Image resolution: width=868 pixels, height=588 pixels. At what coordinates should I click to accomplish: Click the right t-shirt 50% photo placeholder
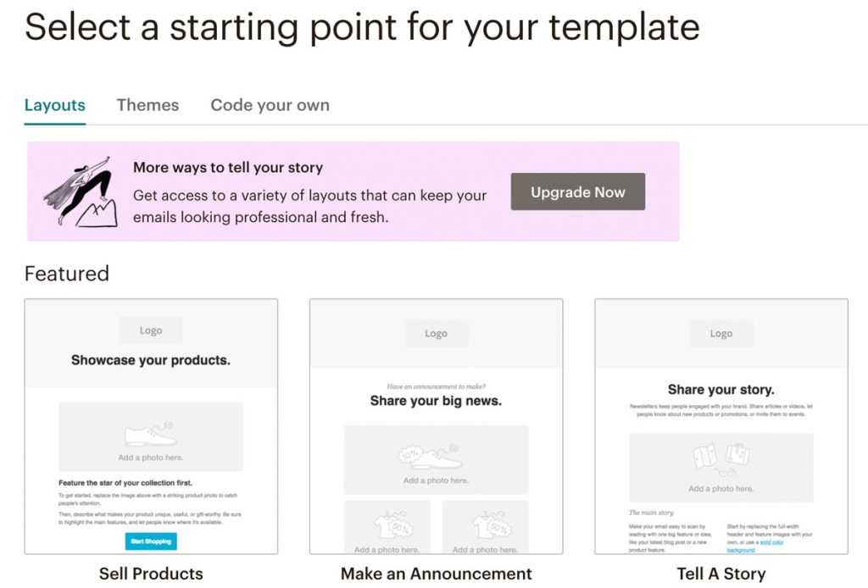click(x=485, y=527)
